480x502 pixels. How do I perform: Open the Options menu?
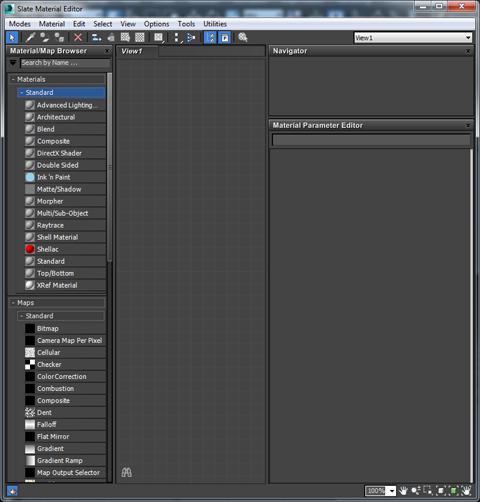[x=156, y=24]
